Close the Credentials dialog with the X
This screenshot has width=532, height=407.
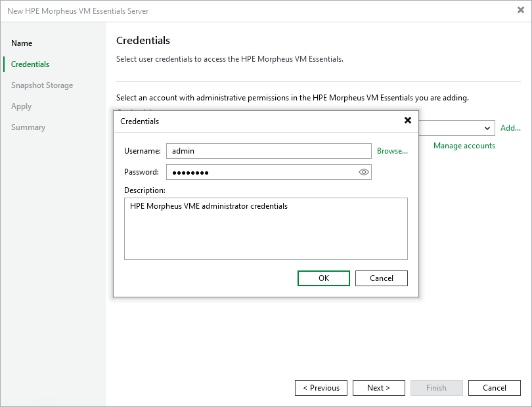point(408,121)
